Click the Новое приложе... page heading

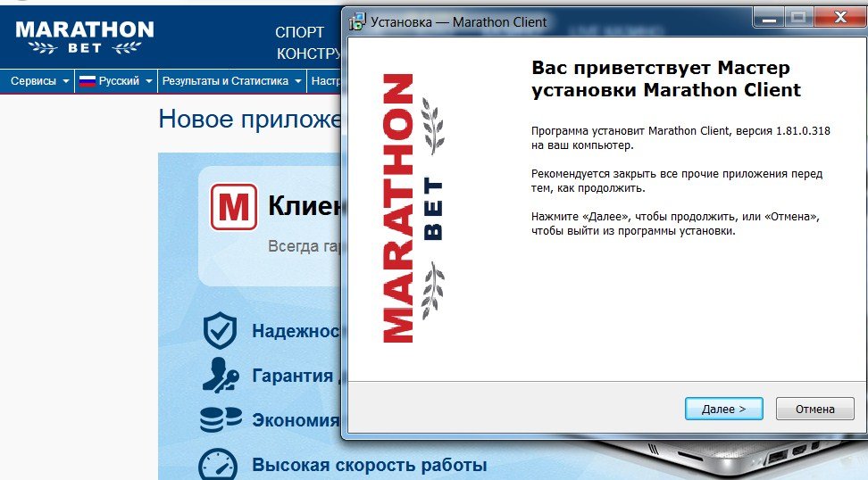tap(250, 119)
